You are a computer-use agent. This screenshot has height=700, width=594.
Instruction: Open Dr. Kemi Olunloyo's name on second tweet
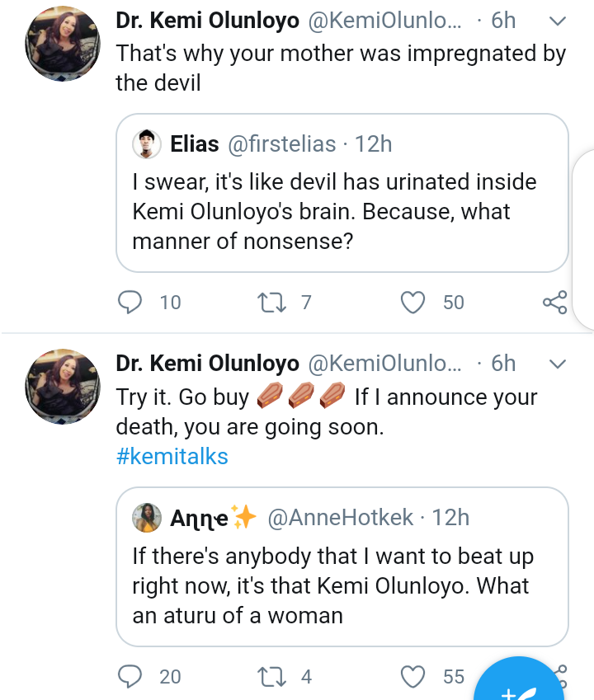207,364
